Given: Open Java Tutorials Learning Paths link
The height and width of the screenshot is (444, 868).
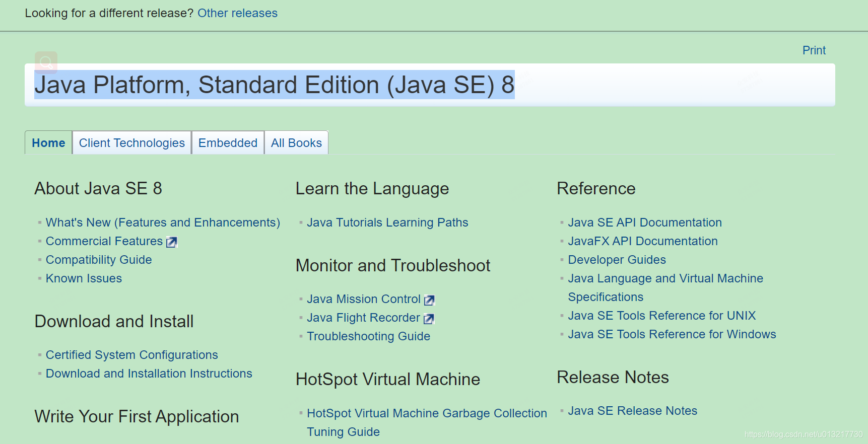Looking at the screenshot, I should (x=387, y=223).
